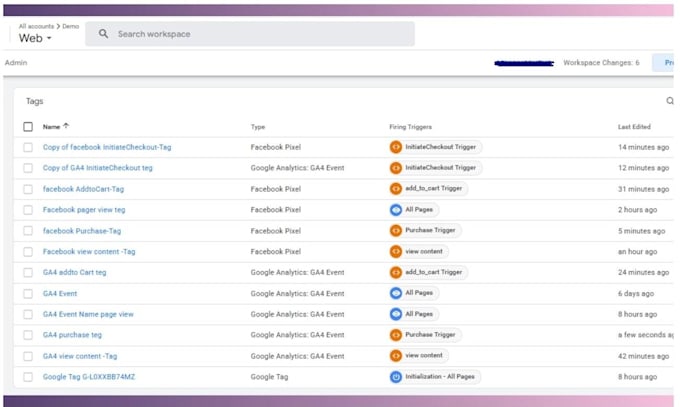Open facebook AddtoCart-Tag
The image size is (680, 407).
(83, 189)
